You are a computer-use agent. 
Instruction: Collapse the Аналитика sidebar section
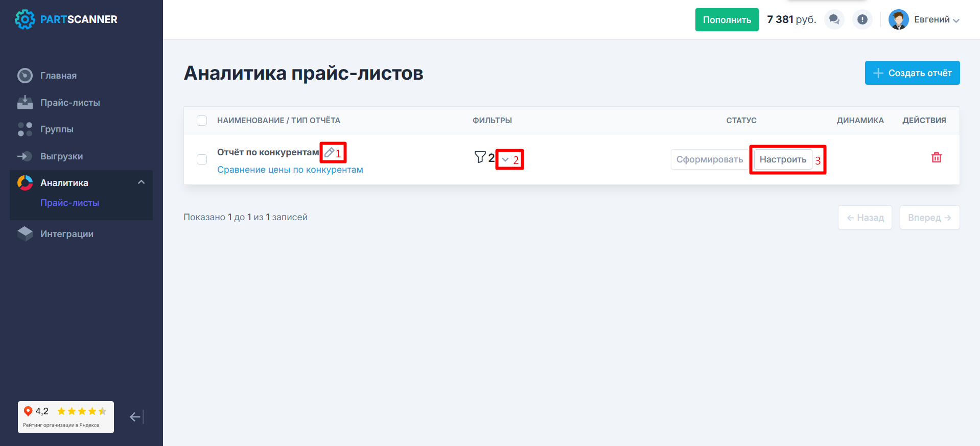click(142, 182)
